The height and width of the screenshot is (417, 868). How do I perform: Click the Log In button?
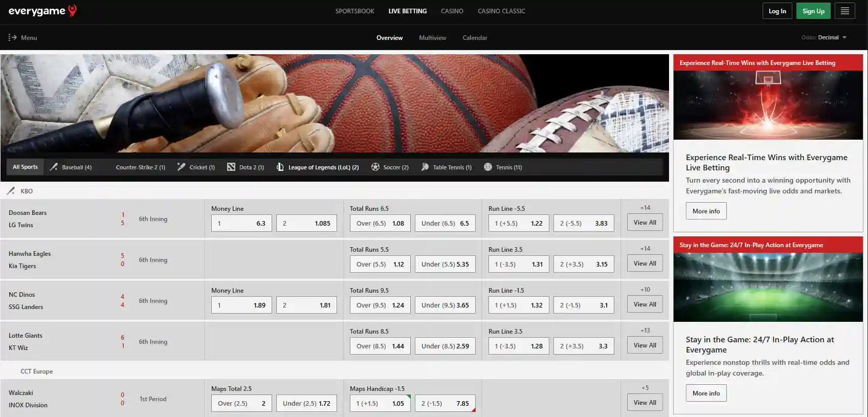coord(777,11)
